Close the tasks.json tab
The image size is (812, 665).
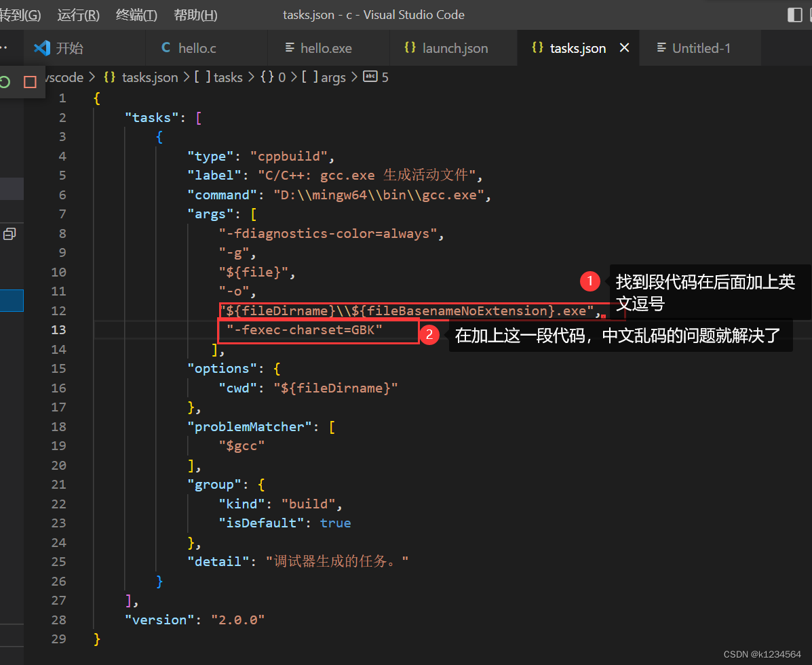(625, 47)
